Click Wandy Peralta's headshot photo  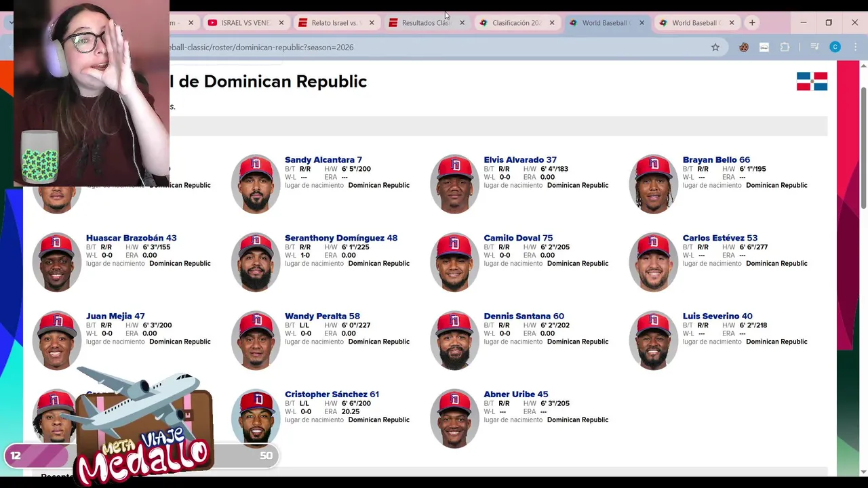(256, 340)
